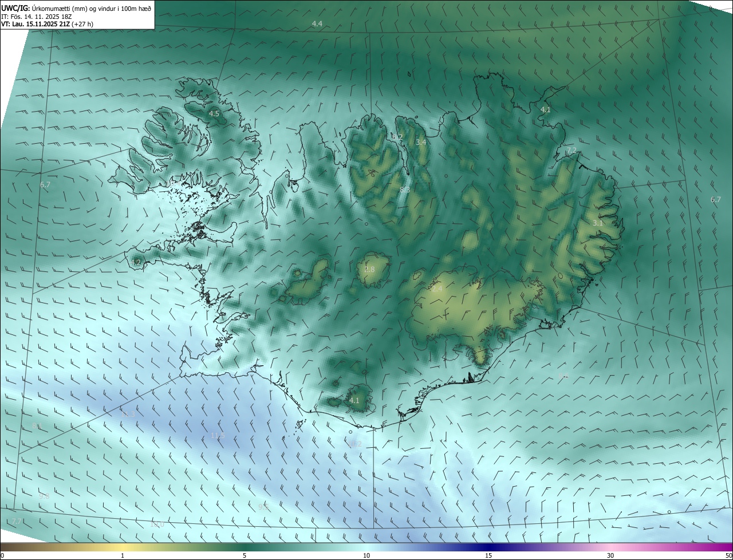Click the precipitation color scale bar
The width and height of the screenshot is (733, 560).
click(366, 547)
